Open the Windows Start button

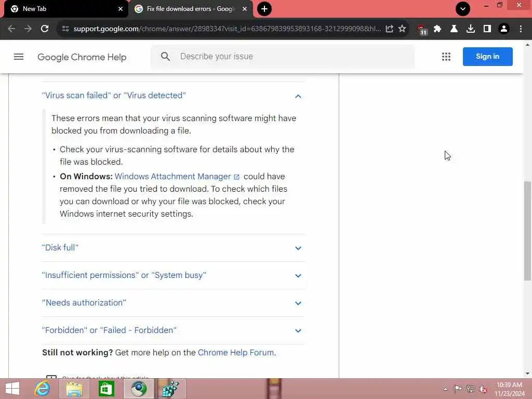point(12,389)
